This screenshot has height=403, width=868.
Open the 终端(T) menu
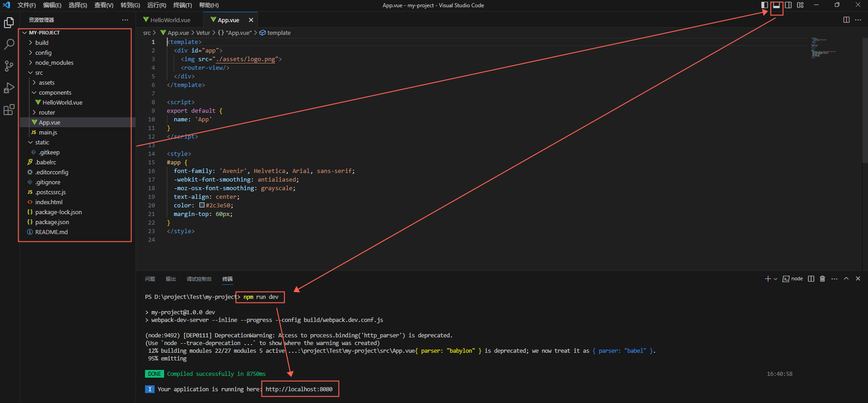pyautogui.click(x=182, y=5)
